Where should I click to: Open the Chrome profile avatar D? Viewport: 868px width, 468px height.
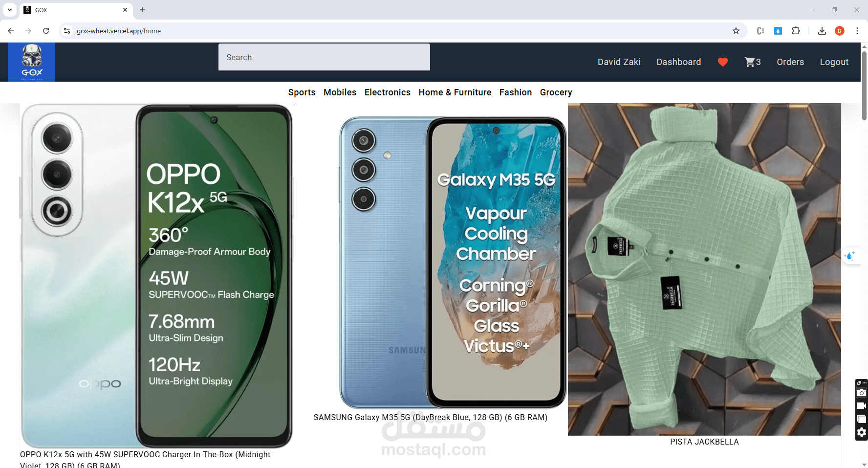pos(840,31)
